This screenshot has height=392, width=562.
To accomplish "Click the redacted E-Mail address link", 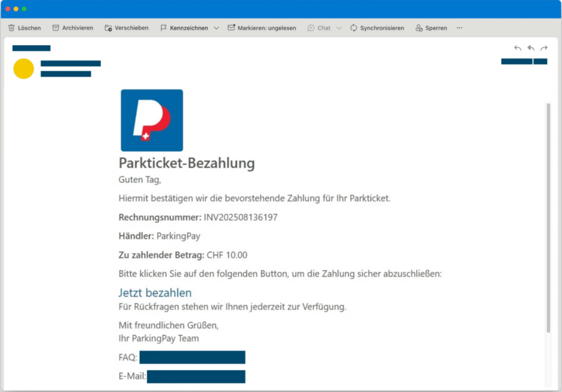I will pyautogui.click(x=196, y=377).
